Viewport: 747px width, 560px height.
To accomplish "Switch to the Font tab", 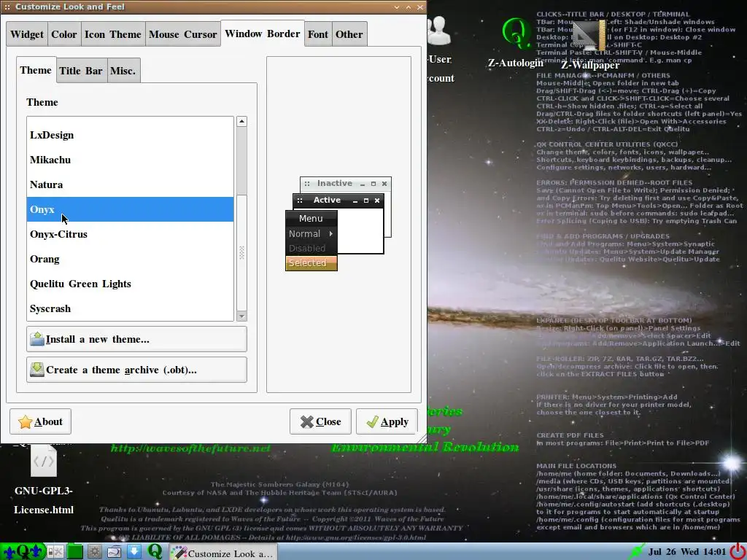I will click(x=318, y=34).
